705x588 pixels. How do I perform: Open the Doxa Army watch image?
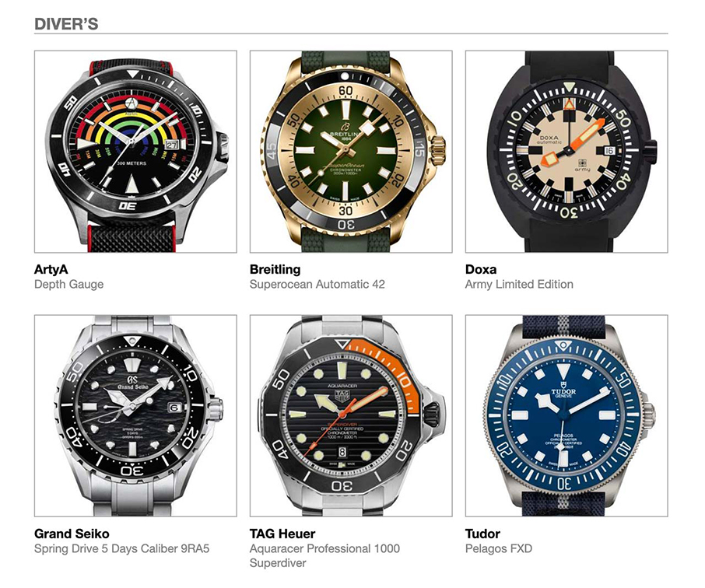pos(566,152)
